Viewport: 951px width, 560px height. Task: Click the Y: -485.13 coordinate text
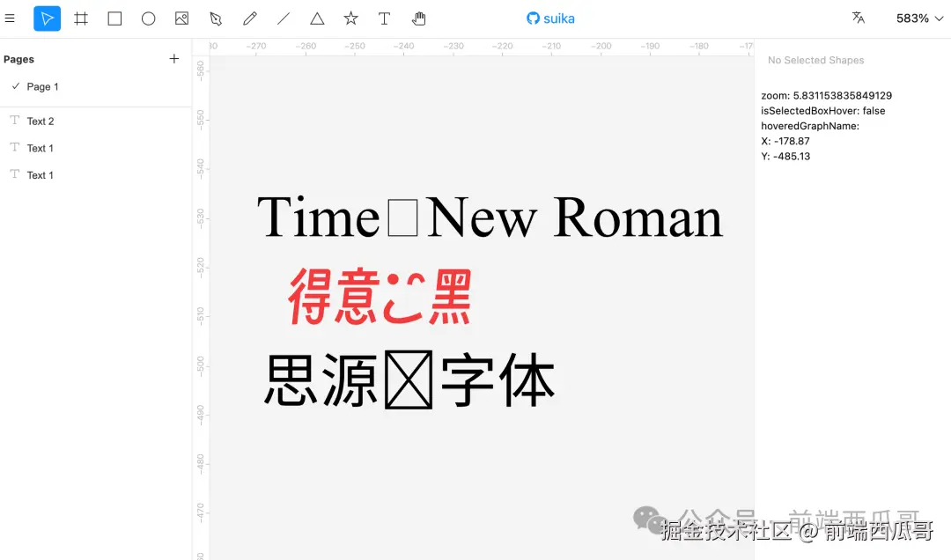point(785,156)
